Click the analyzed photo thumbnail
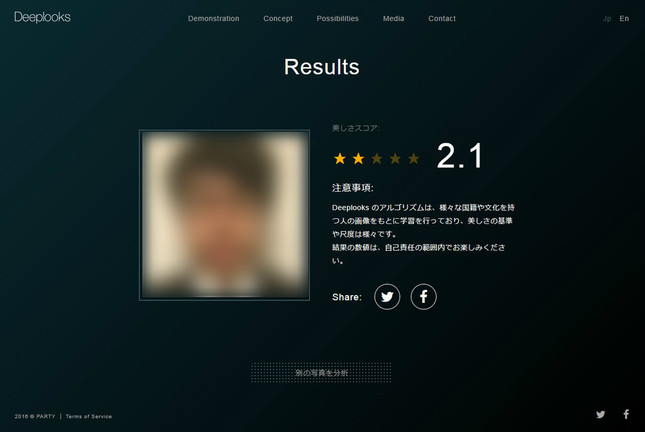Viewport: 645px width, 432px height. tap(224, 214)
